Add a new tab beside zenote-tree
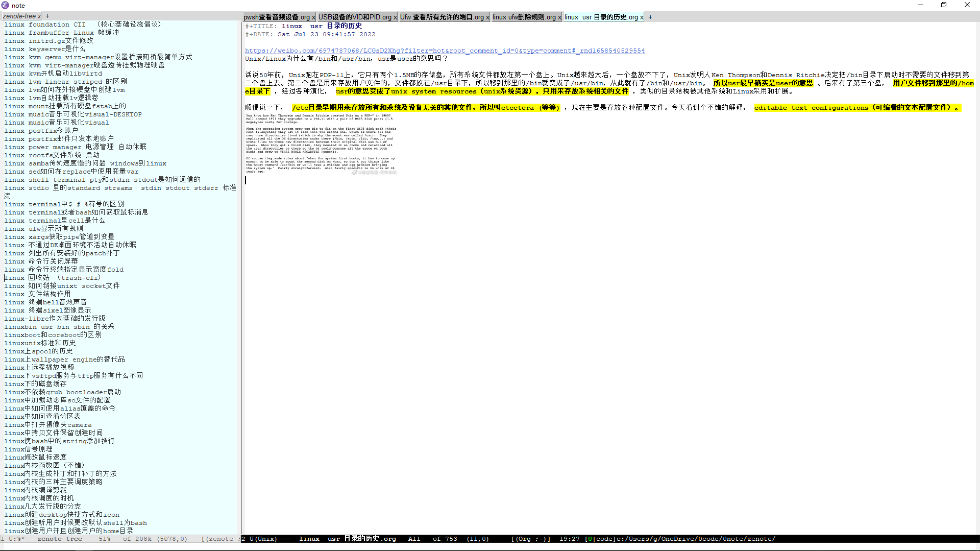The height and width of the screenshot is (551, 980). [47, 16]
